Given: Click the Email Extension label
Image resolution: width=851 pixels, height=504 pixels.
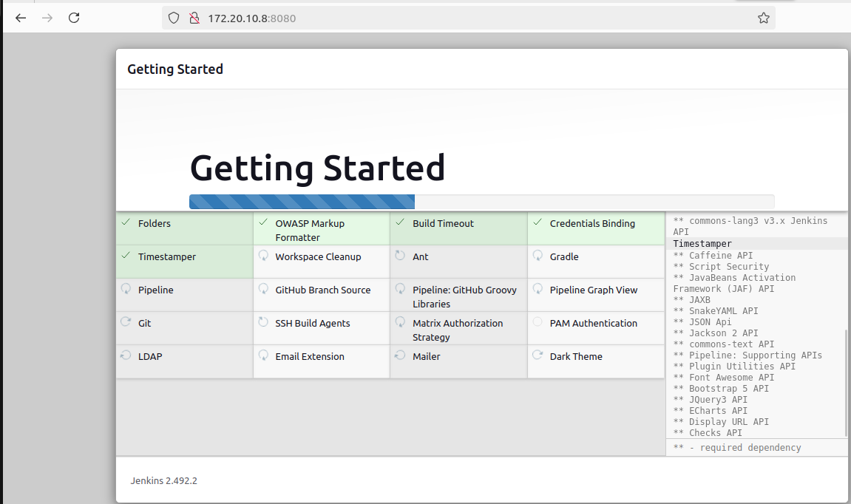Looking at the screenshot, I should tap(309, 356).
